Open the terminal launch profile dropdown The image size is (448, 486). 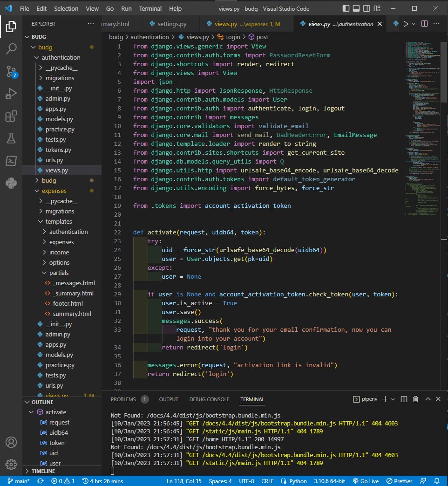393,399
